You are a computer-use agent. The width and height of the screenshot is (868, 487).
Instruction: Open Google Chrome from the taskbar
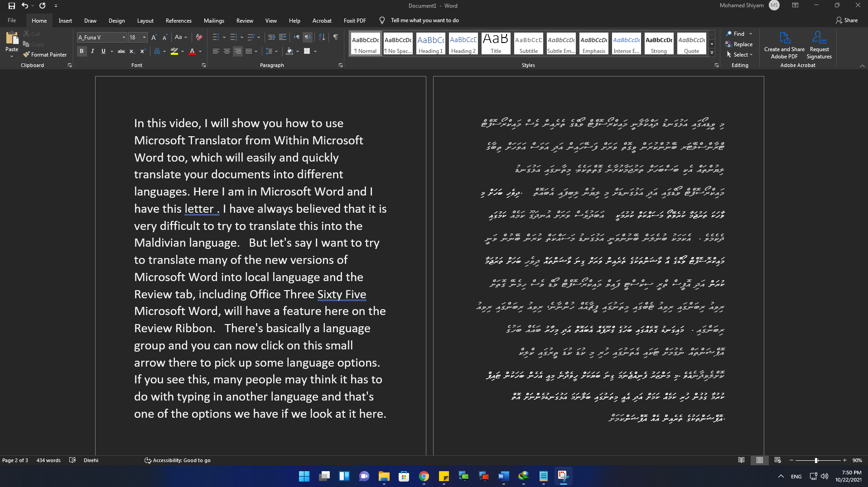tap(424, 476)
